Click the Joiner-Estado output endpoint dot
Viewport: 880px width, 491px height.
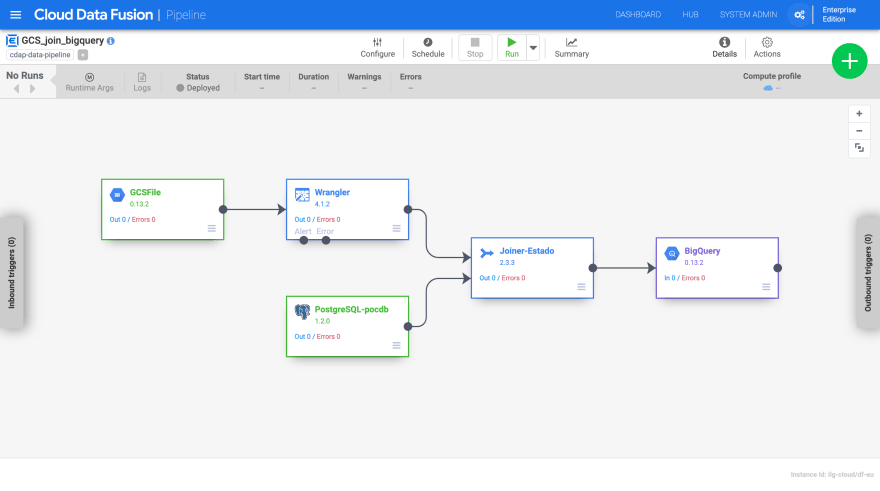[593, 268]
